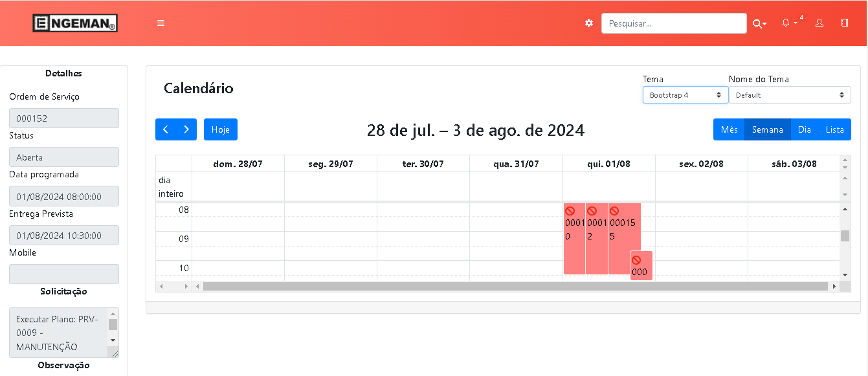Click the hamburger menu icon
This screenshot has height=376, width=868.
[161, 23]
